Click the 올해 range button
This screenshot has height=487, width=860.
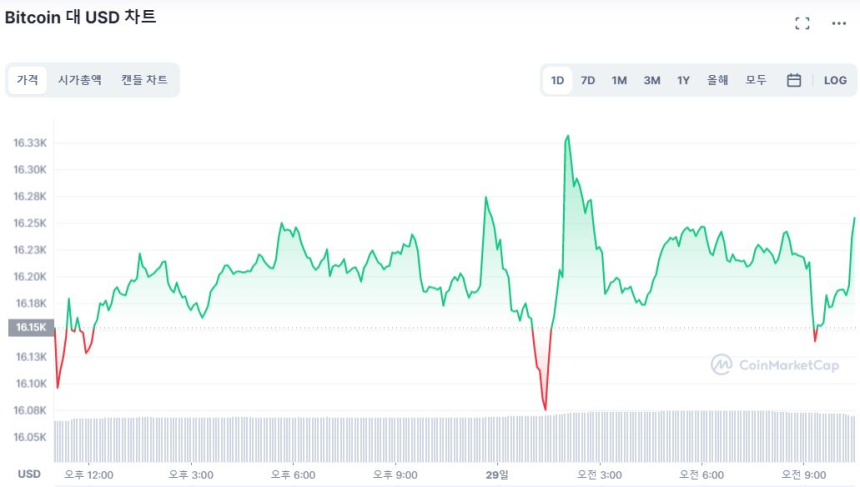click(x=717, y=80)
